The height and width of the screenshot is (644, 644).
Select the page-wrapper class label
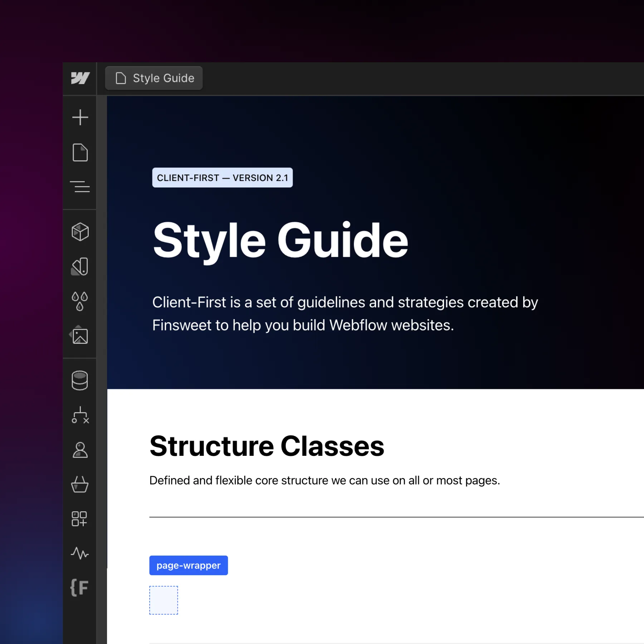(x=189, y=565)
